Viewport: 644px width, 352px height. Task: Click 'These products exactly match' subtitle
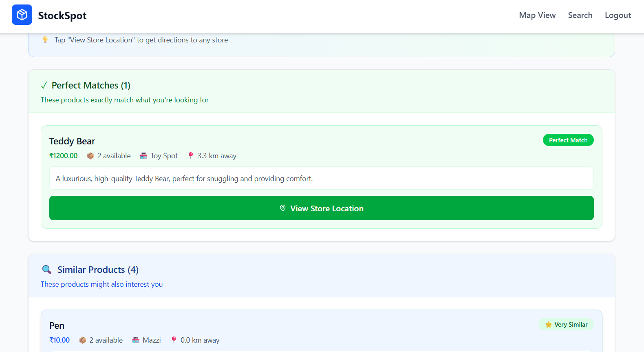click(125, 100)
